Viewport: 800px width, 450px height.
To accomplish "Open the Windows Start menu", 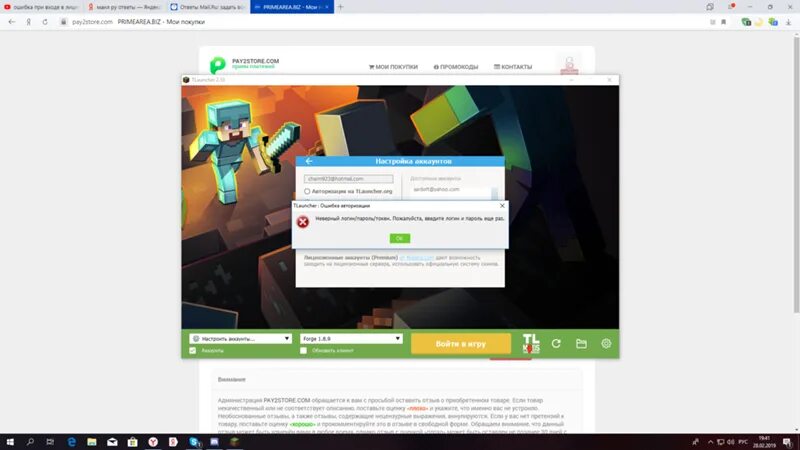I will (x=10, y=442).
